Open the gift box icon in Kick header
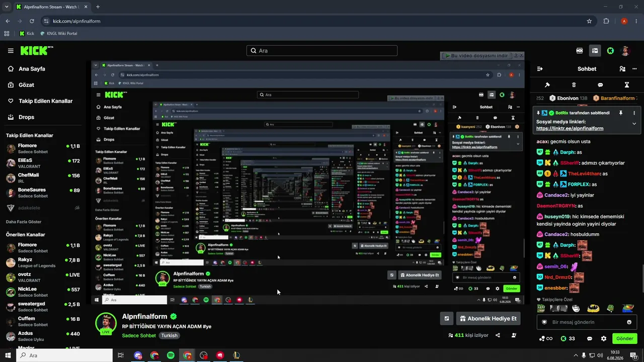Viewport: 644px width, 362px height. click(x=595, y=51)
